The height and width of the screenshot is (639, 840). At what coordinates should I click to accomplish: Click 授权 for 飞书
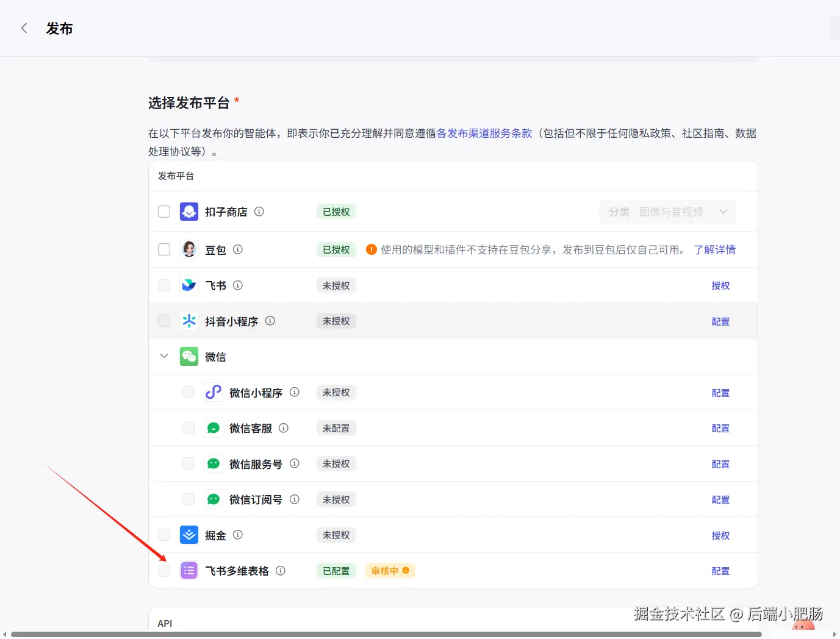[720, 285]
